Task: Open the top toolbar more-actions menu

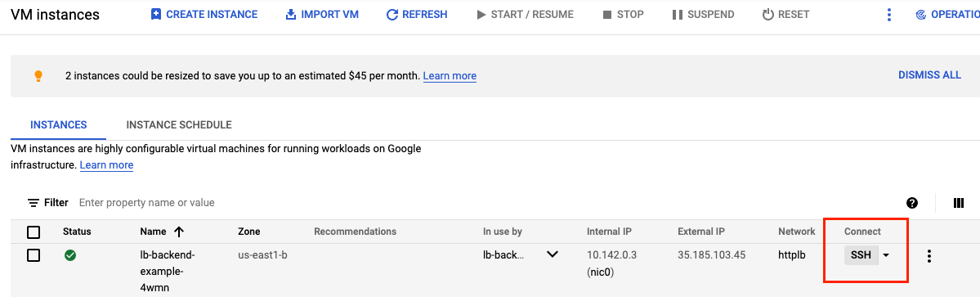Action: [x=888, y=15]
